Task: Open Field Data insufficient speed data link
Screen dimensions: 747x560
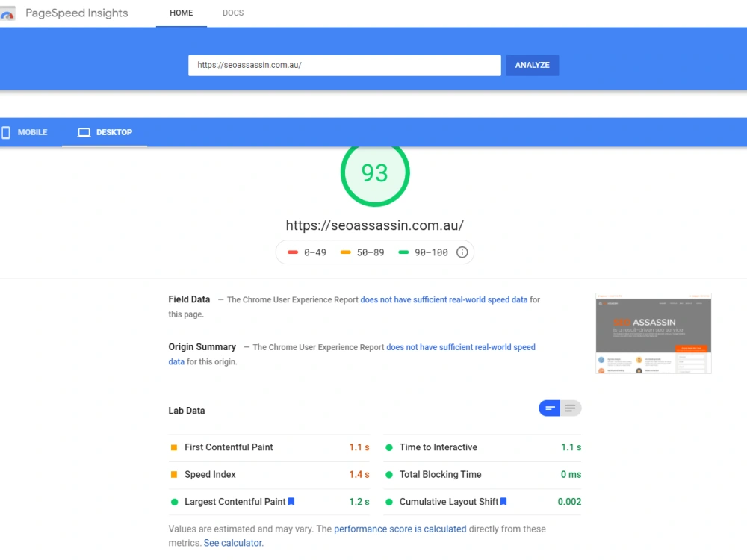Action: point(444,299)
